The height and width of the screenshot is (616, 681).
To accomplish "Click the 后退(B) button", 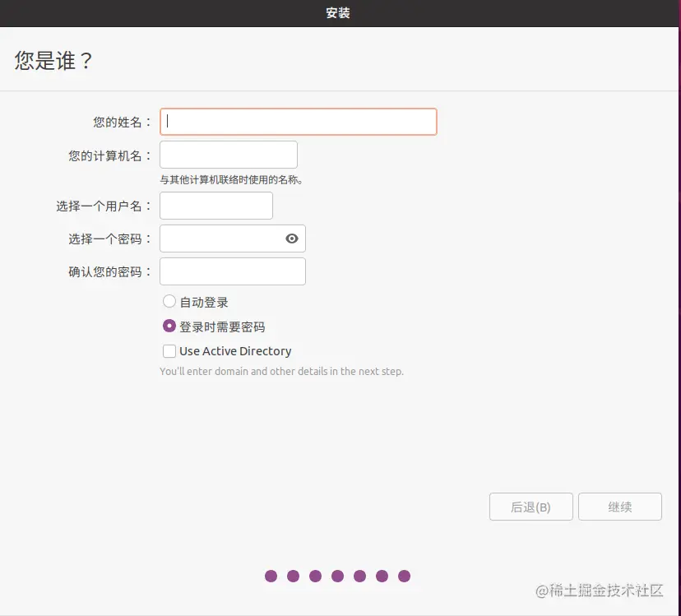I will click(x=530, y=507).
